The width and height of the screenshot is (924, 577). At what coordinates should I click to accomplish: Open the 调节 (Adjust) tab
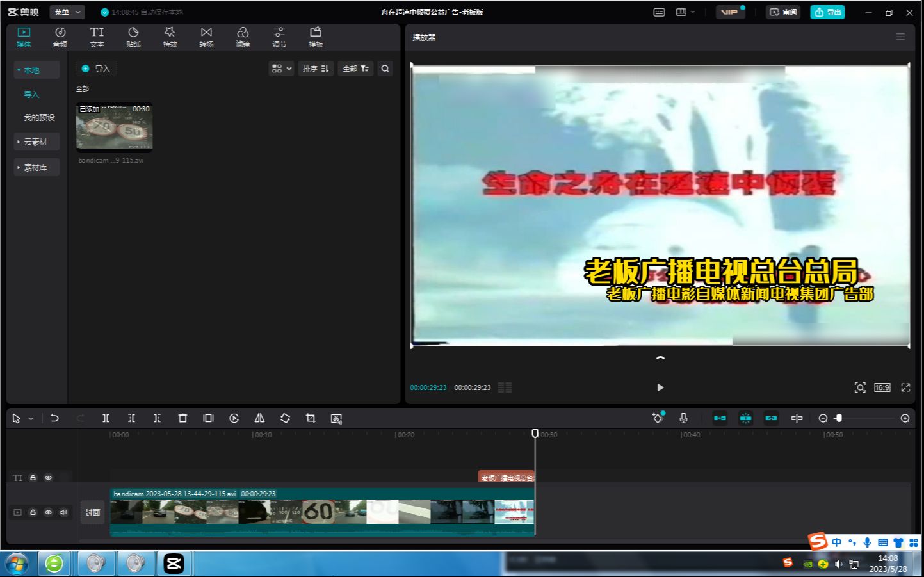point(279,37)
